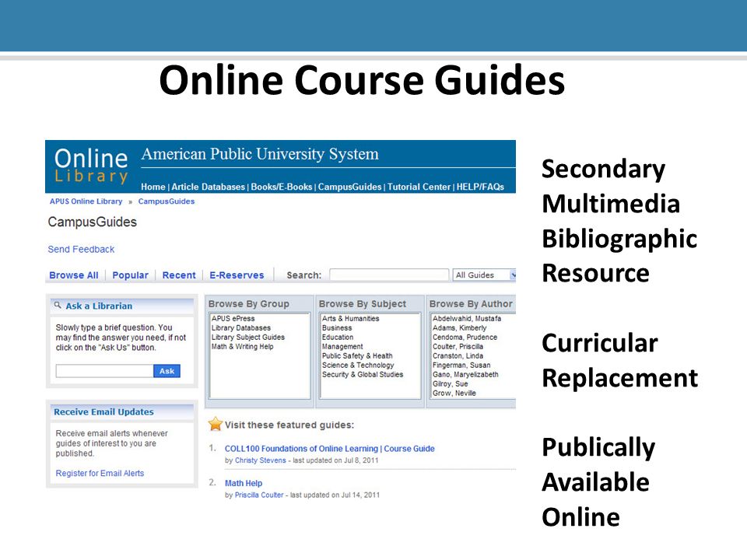Switch to the Popular tab

[x=130, y=275]
